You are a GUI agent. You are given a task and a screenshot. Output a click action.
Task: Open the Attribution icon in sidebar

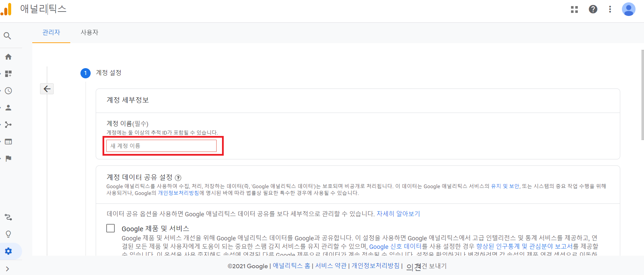(x=8, y=217)
